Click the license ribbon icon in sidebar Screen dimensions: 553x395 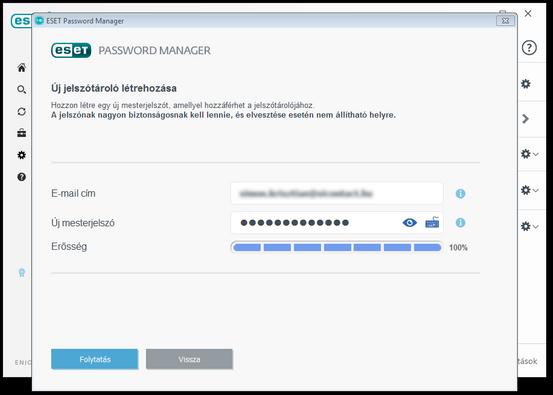[x=22, y=273]
